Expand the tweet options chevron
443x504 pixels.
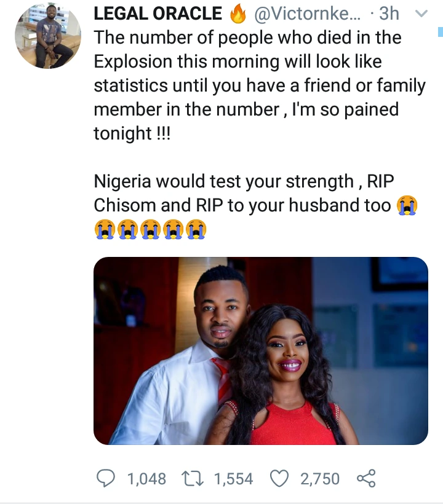pos(421,14)
